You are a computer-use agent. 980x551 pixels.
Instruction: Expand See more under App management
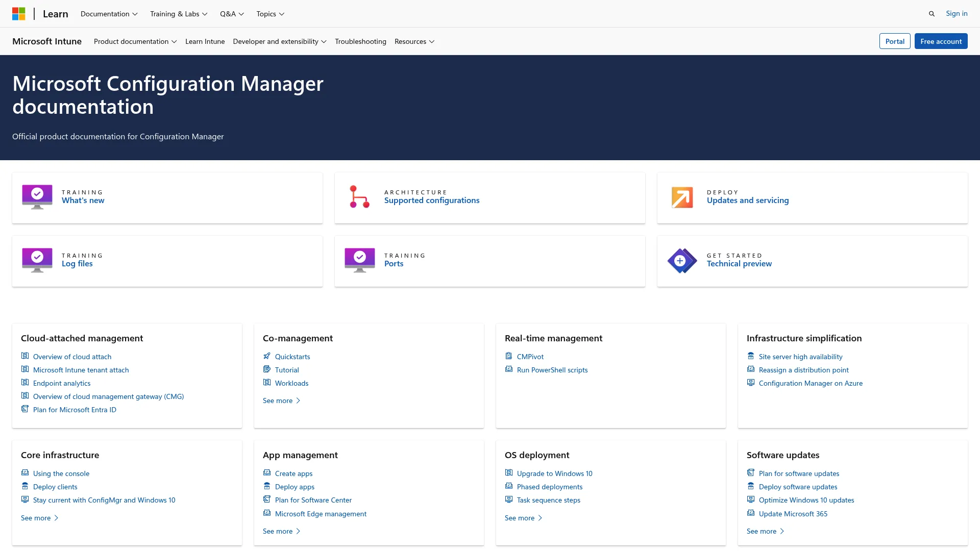[282, 531]
